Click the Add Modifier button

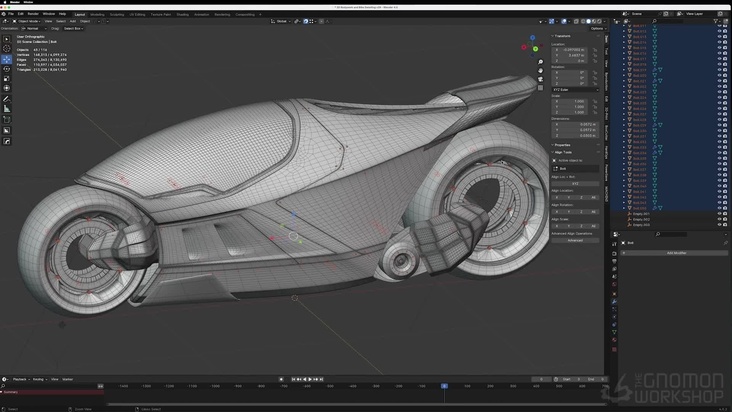coord(674,253)
